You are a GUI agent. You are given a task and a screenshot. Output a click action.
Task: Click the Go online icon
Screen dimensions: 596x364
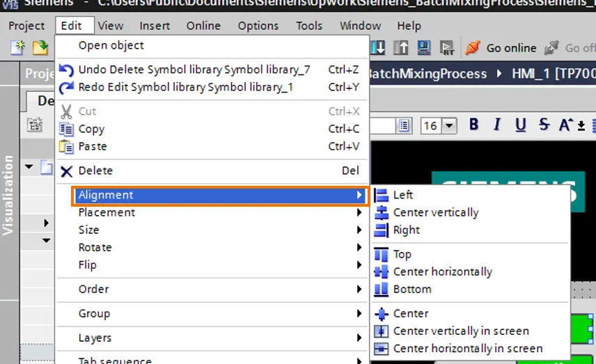click(x=473, y=48)
